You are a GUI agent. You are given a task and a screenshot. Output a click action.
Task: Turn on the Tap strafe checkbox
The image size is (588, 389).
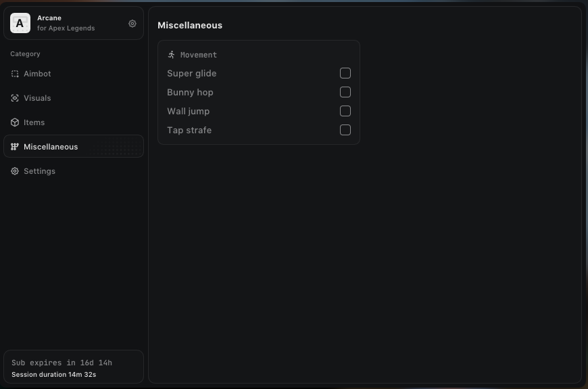345,130
